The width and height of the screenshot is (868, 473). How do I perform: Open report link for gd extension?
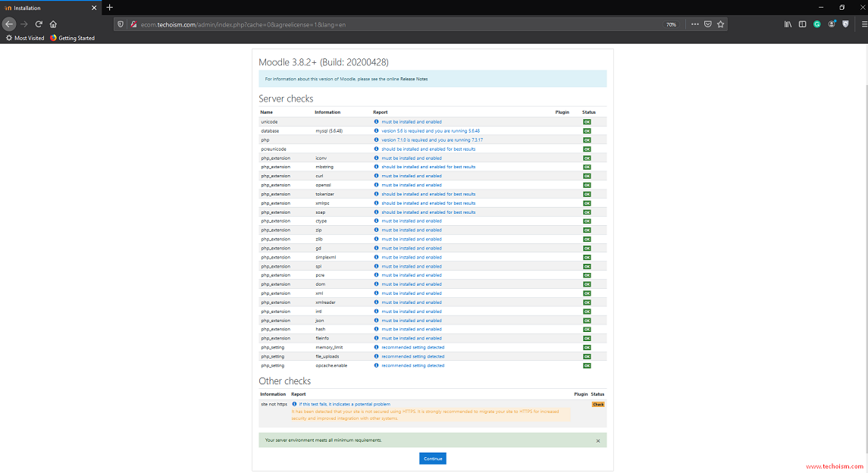click(412, 249)
